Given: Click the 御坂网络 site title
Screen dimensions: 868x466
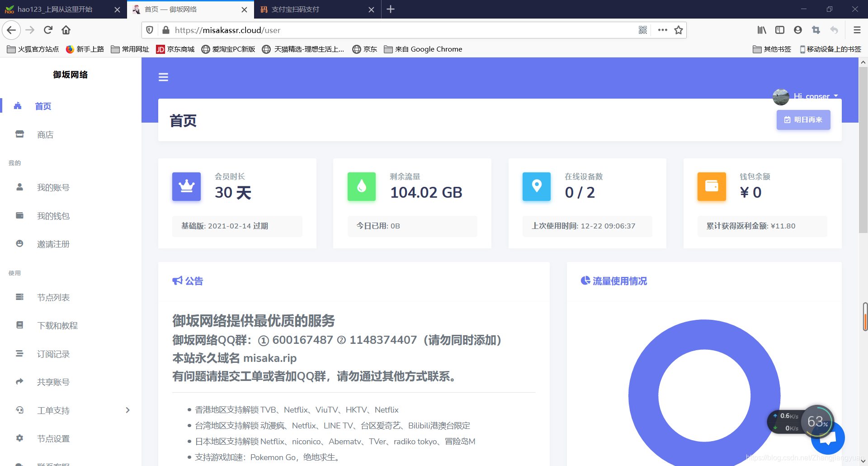Looking at the screenshot, I should pyautogui.click(x=71, y=75).
